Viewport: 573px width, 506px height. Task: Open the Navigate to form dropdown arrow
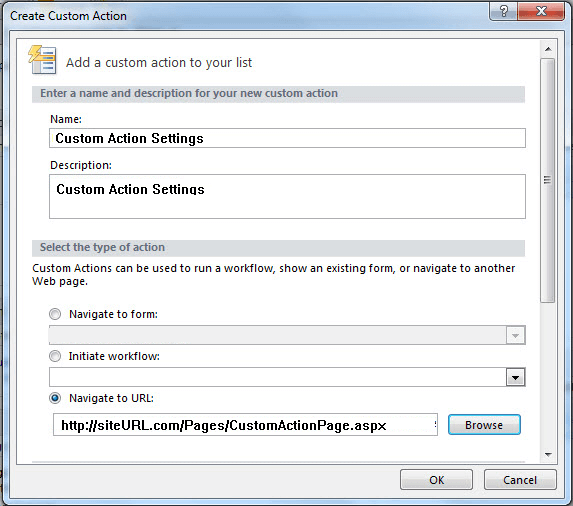point(516,335)
